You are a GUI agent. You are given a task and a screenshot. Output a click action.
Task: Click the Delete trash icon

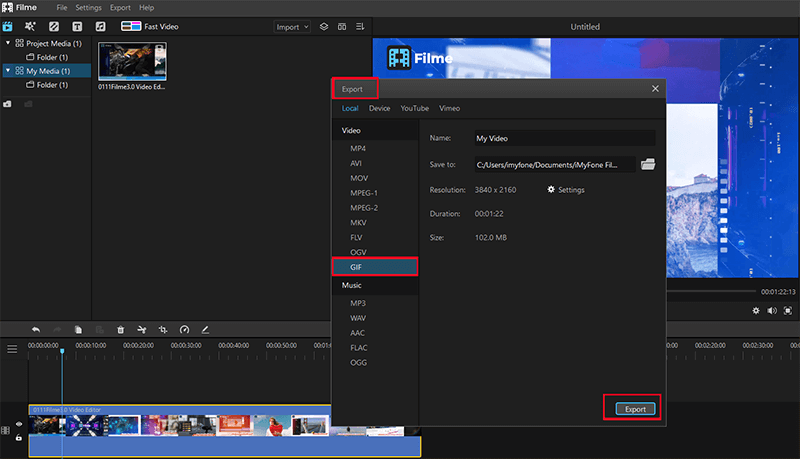pyautogui.click(x=120, y=330)
